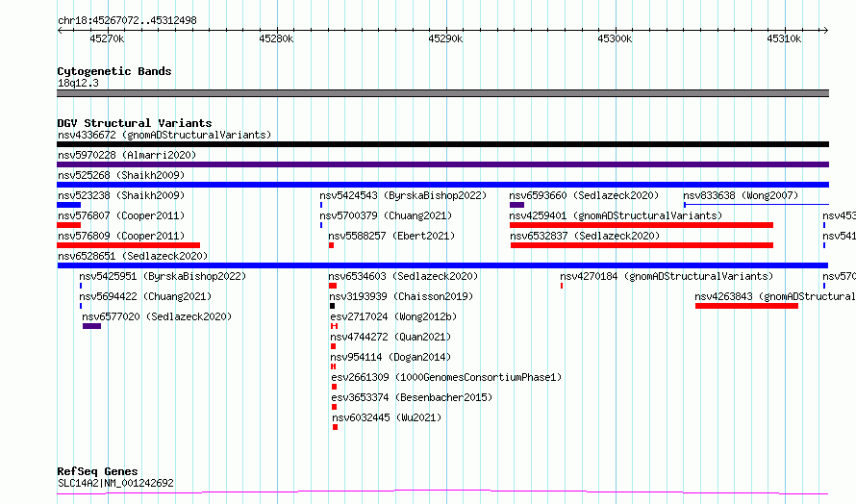The image size is (856, 504).
Task: Select the nsv954114 Dogan2014 marker
Action: [333, 366]
